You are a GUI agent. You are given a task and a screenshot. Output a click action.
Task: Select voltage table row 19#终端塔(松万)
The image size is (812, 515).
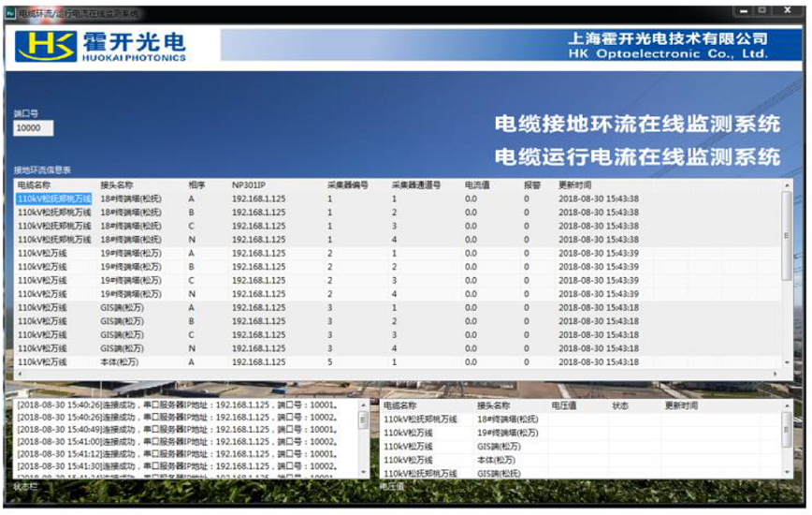[581, 433]
